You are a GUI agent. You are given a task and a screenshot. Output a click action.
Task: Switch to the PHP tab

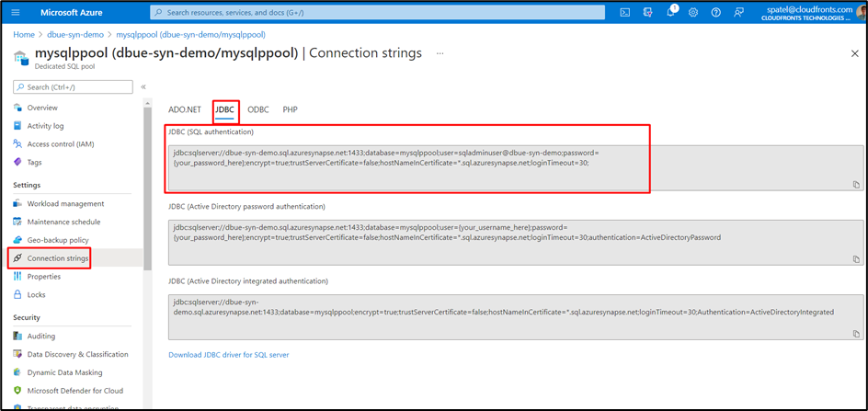coord(290,109)
